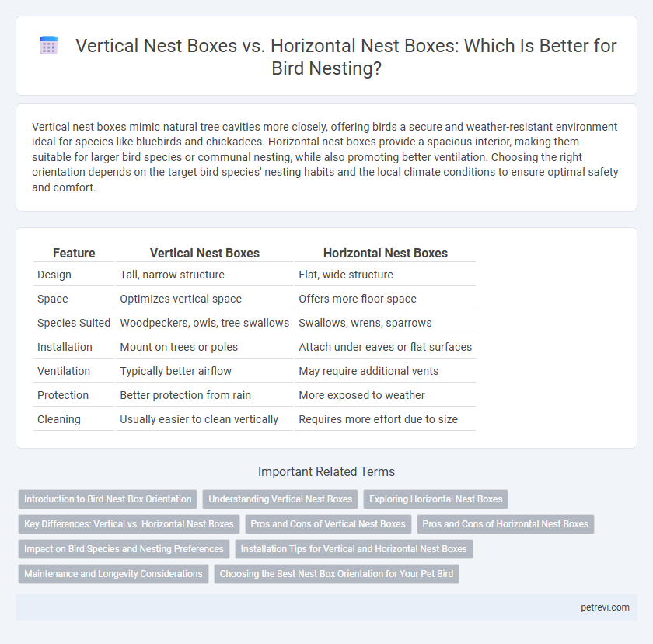This screenshot has width=653, height=644.
Task: Open Introduction to Bird Nest Box Orientation tag
Action: point(107,499)
